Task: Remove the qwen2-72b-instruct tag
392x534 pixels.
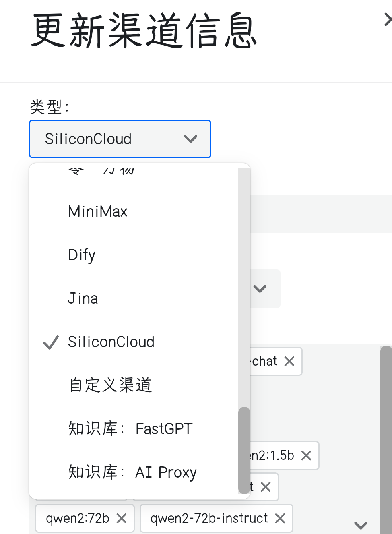Action: (280, 518)
